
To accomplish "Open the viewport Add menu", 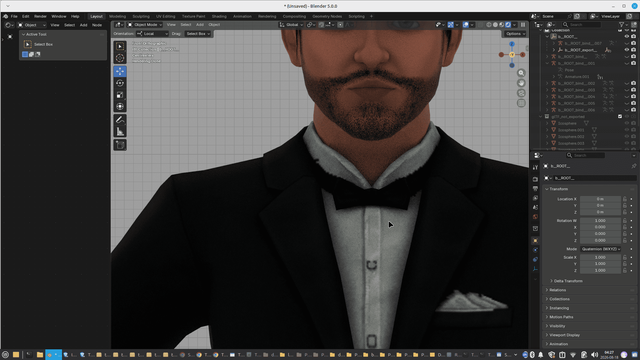I will (x=200, y=25).
